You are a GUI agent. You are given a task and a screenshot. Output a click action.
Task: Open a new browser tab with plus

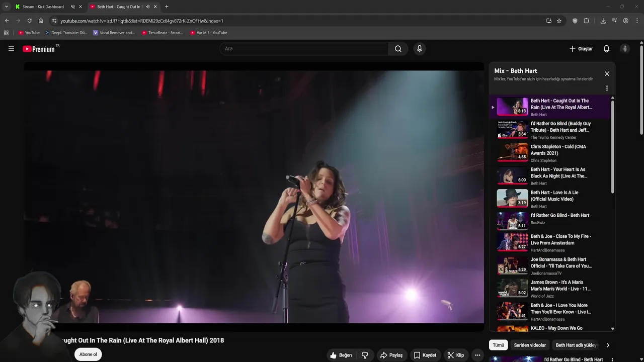167,7
